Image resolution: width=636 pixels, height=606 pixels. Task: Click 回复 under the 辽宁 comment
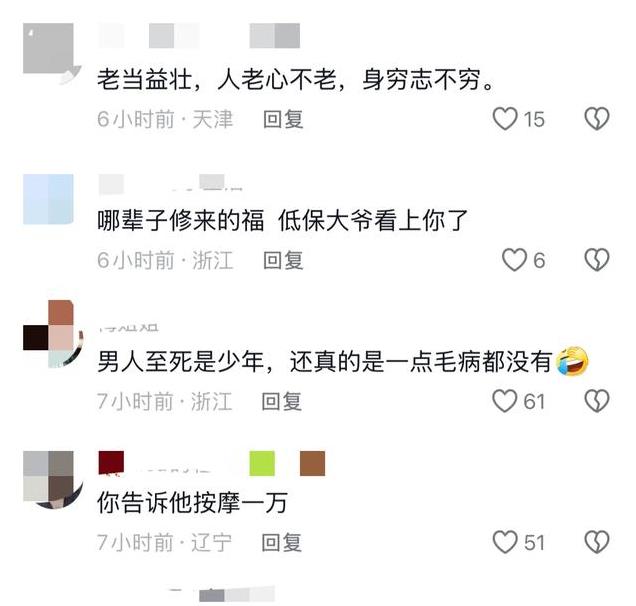click(281, 543)
